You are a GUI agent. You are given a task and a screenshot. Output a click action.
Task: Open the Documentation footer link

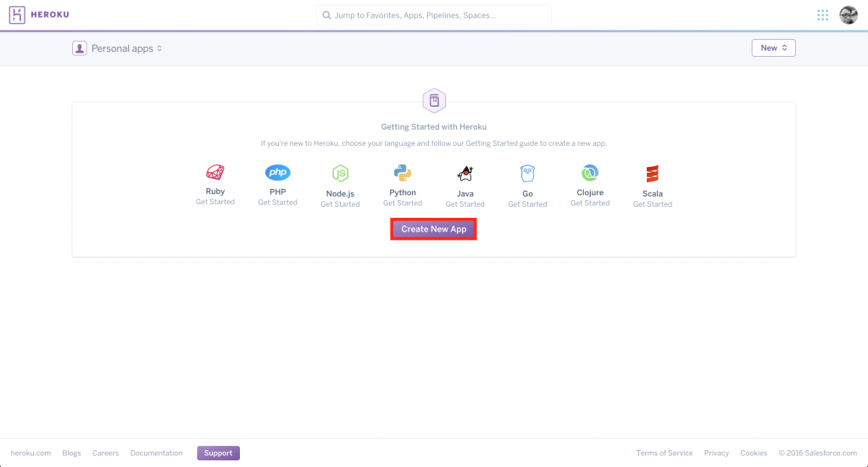tap(156, 453)
